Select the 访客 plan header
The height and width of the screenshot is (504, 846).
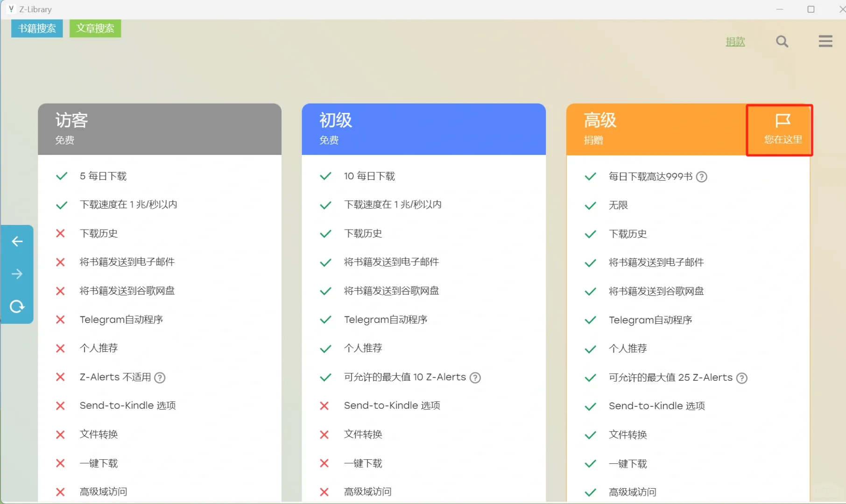(160, 129)
